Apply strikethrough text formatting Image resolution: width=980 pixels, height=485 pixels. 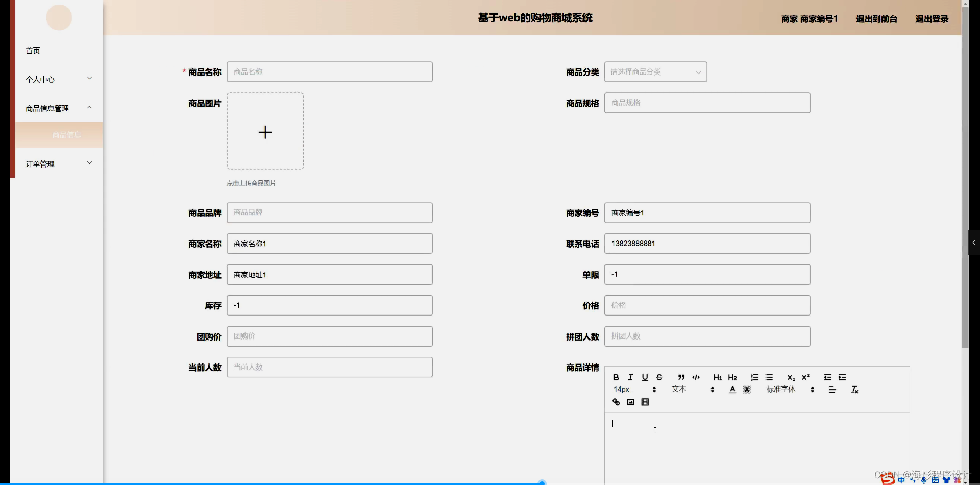[x=659, y=377]
